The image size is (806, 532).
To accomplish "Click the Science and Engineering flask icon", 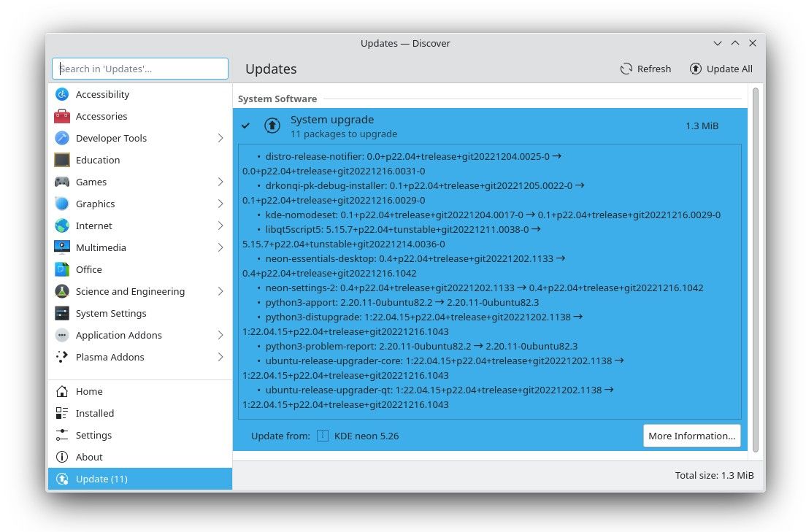I will (x=61, y=291).
